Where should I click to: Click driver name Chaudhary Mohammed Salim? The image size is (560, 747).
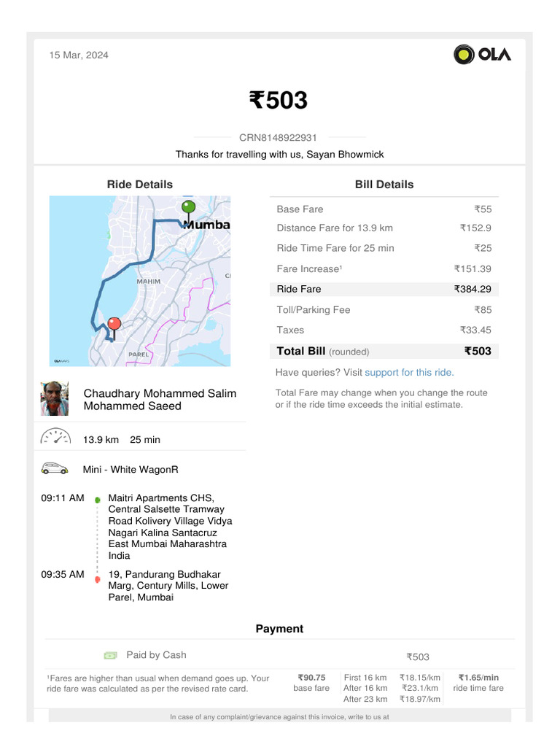(x=160, y=394)
